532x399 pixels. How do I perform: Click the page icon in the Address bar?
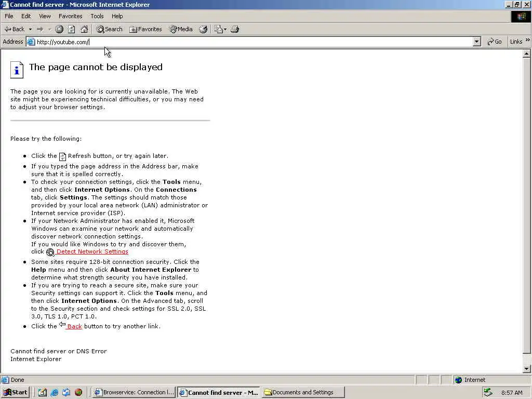[x=31, y=42]
